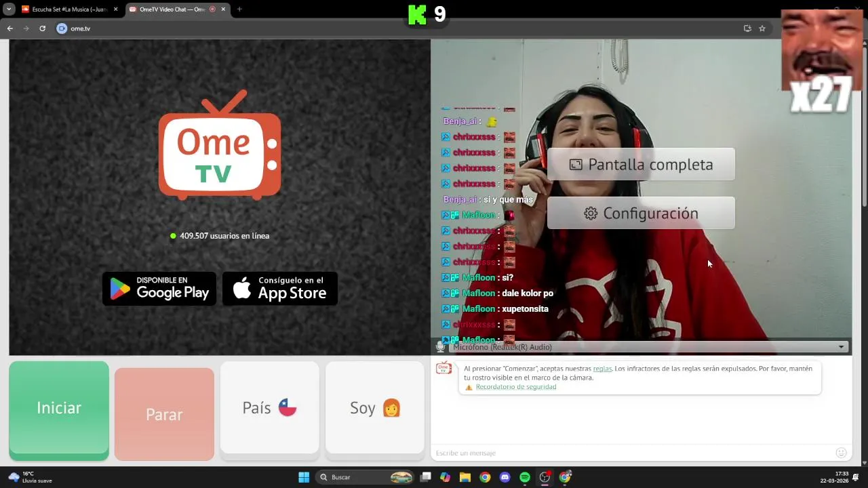Open the reglas link

click(x=602, y=369)
